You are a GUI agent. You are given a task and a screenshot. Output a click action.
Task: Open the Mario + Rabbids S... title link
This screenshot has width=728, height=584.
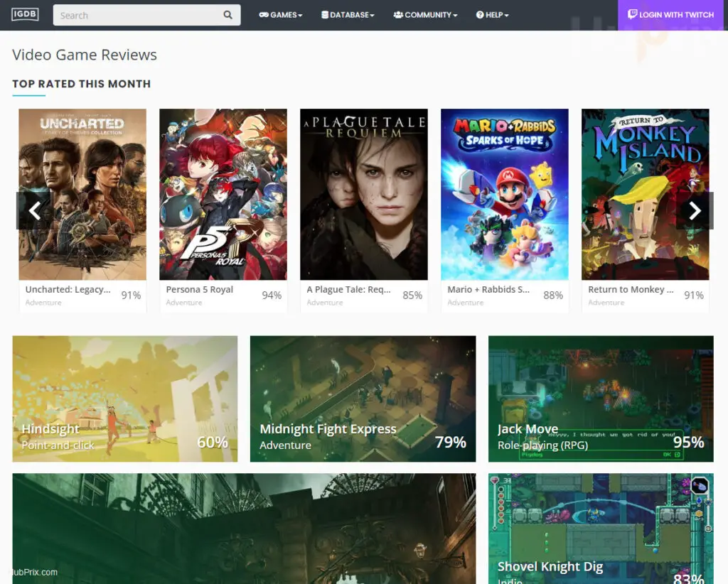tap(488, 289)
